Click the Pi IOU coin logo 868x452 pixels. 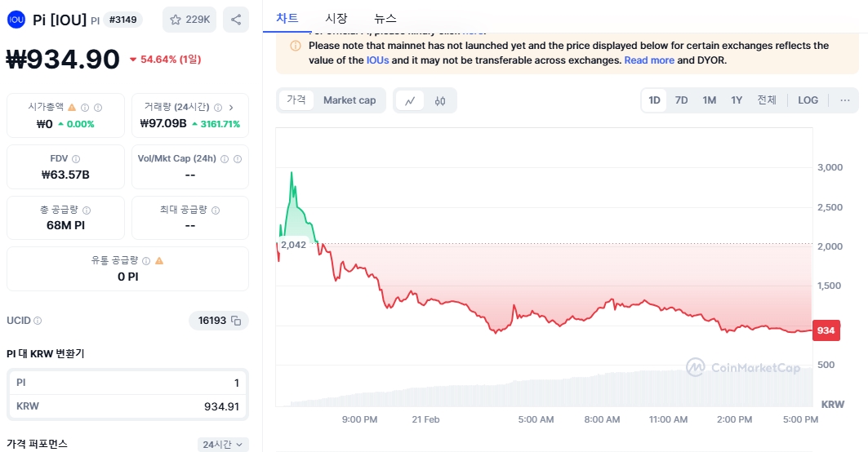[16, 20]
